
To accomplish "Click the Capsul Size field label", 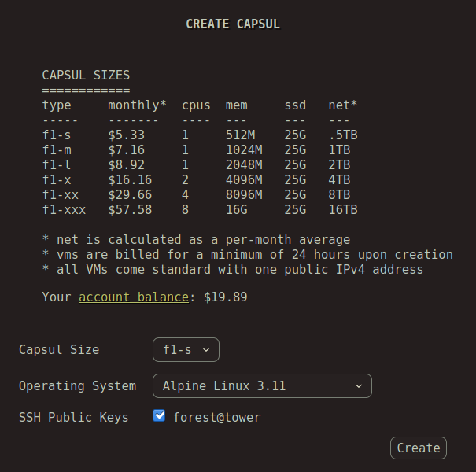I will point(59,350).
